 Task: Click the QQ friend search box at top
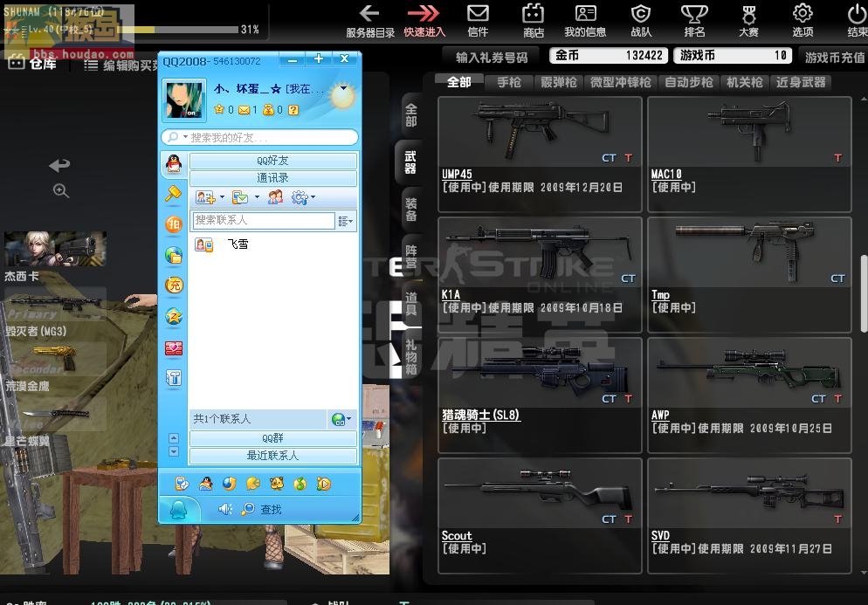point(259,137)
